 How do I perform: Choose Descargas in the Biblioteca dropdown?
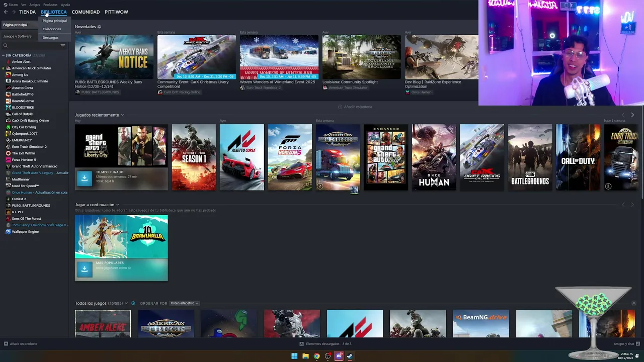50,38
